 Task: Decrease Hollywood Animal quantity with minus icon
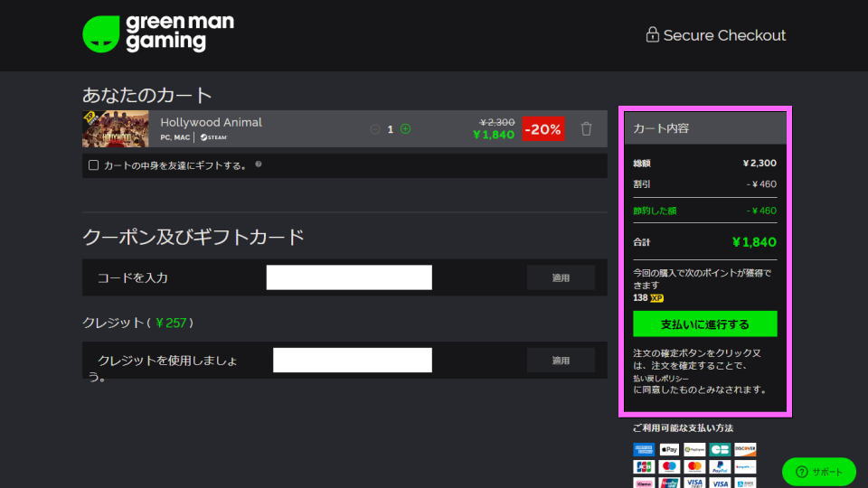374,129
